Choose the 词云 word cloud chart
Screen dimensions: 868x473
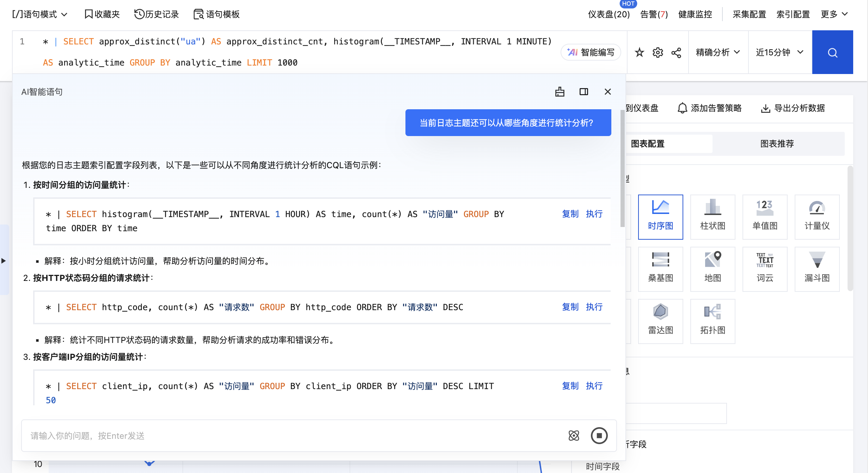click(x=765, y=269)
